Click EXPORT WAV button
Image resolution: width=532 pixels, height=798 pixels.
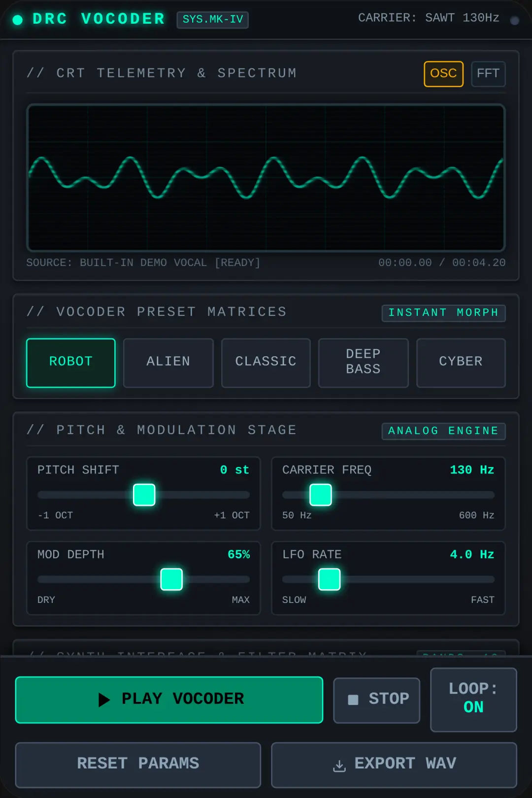(x=394, y=765)
